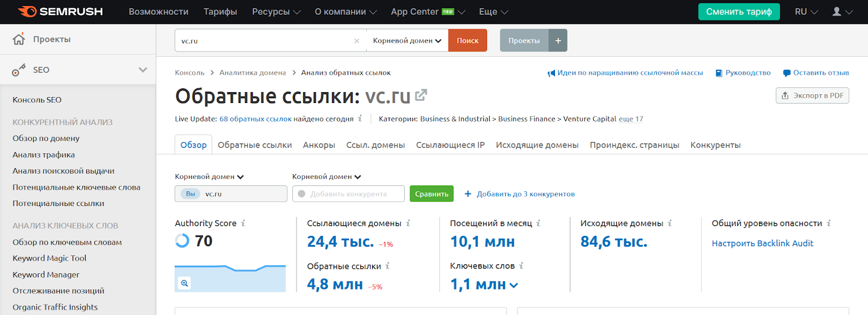Collapse the SEO sidebar section chevron
The height and width of the screenshot is (315, 868).
pos(143,70)
